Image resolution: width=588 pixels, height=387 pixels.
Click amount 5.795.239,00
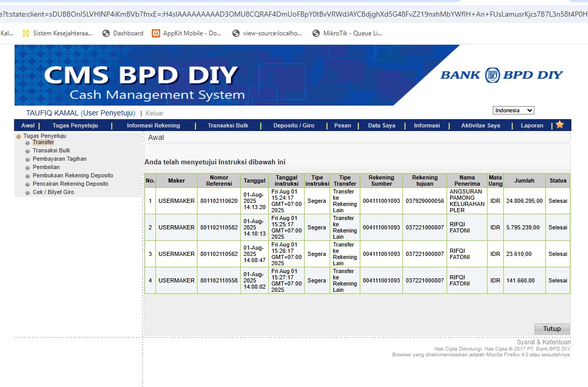pyautogui.click(x=522, y=227)
